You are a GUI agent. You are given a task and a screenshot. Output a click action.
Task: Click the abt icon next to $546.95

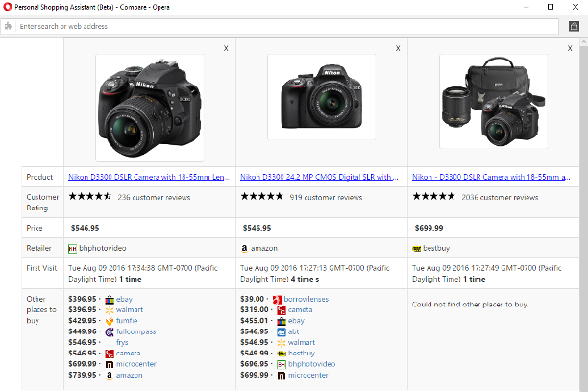pos(282,332)
